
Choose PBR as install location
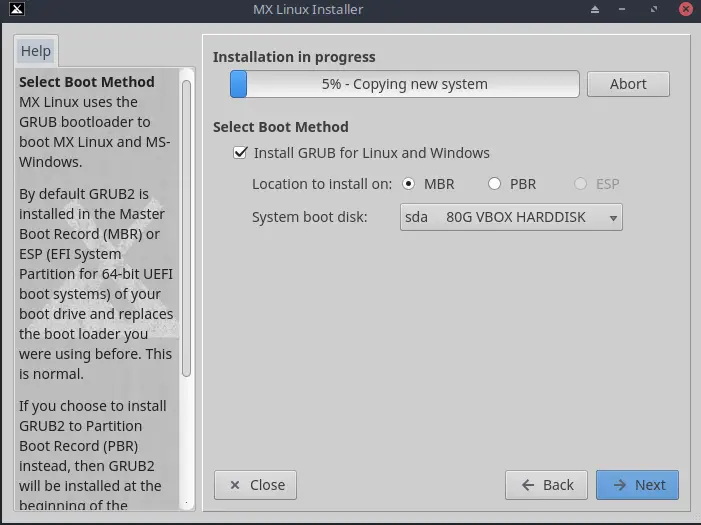coord(494,184)
